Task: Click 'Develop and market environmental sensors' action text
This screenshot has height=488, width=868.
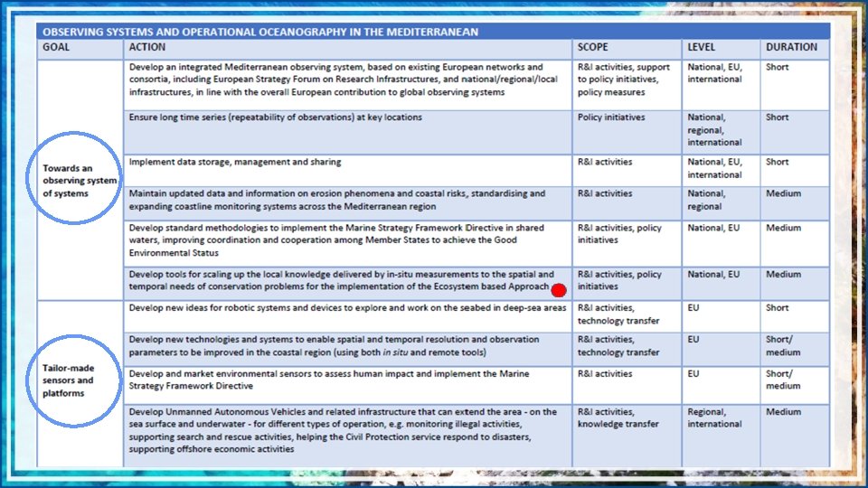Action: point(329,380)
